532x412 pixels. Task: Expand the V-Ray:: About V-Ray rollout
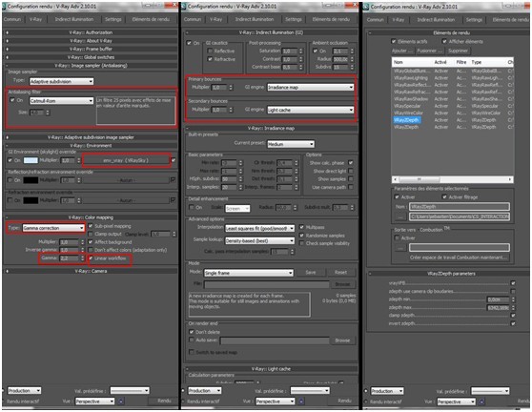[91, 41]
